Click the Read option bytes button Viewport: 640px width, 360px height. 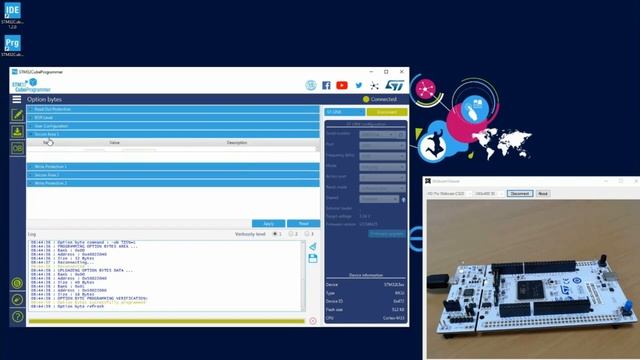click(x=303, y=224)
